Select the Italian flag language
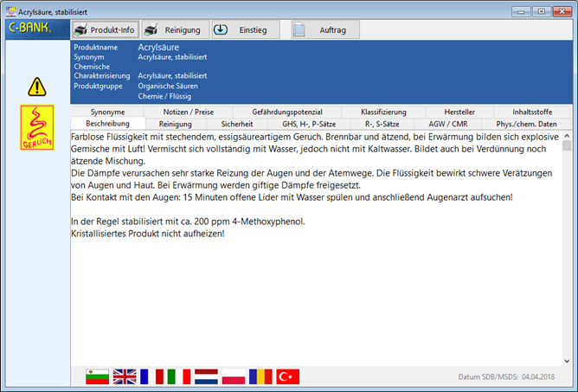The height and width of the screenshot is (392, 578). point(178,376)
